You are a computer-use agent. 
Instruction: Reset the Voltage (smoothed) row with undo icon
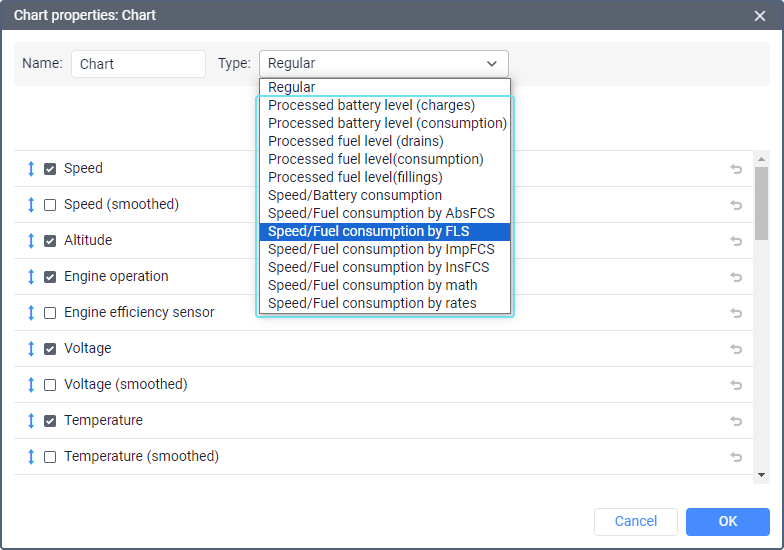click(x=736, y=385)
